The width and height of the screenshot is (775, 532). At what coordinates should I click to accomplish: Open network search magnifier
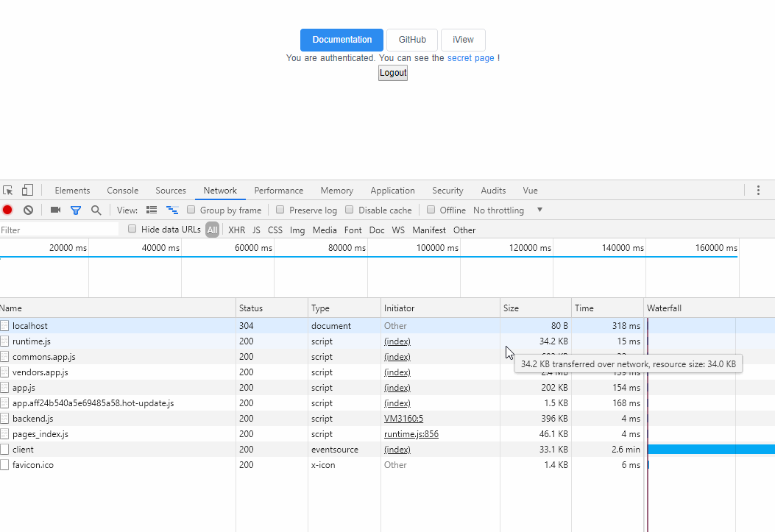click(x=96, y=210)
